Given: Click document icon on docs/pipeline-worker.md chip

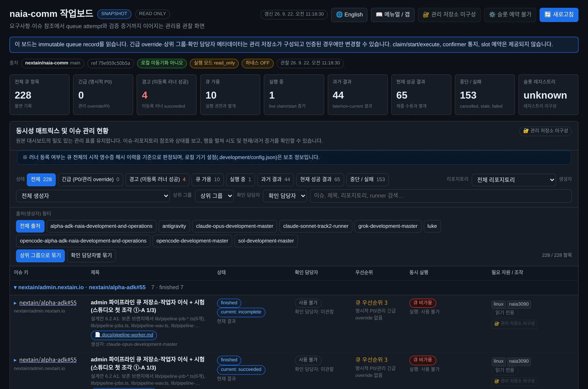Looking at the screenshot, I should (98, 335).
